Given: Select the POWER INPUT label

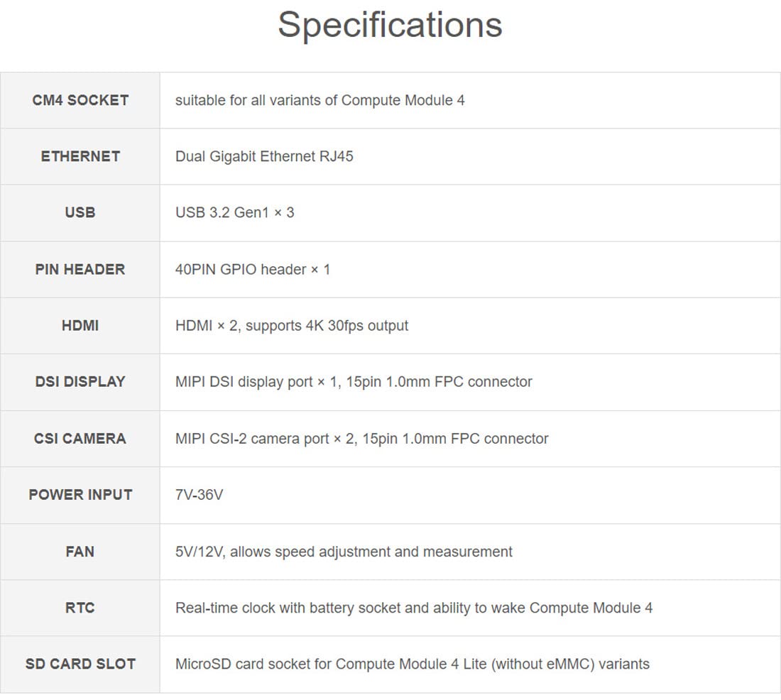Looking at the screenshot, I should coord(80,494).
